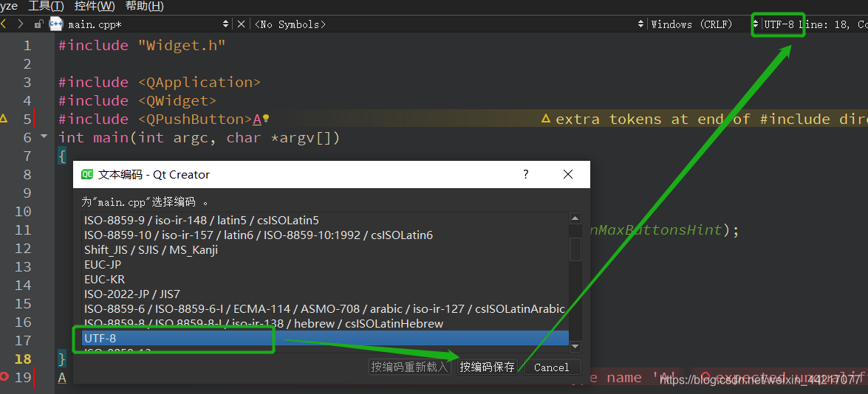Image resolution: width=868 pixels, height=394 pixels.
Task: Click the encoding list scrollbar thumb
Action: tap(575, 249)
